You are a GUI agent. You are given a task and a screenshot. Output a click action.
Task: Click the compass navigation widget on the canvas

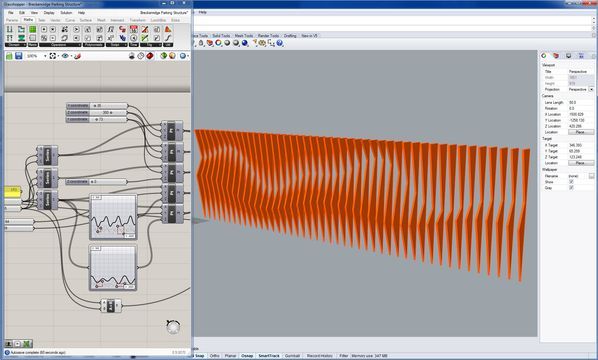point(173,327)
